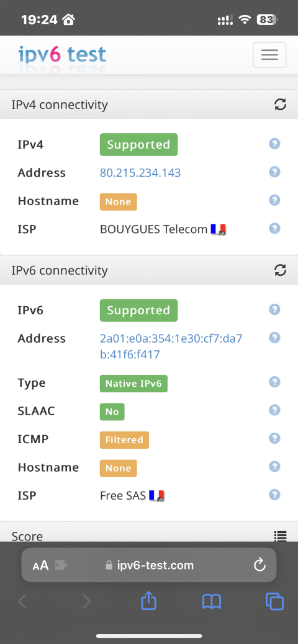Tap the green Native IPv6 badge

[133, 384]
